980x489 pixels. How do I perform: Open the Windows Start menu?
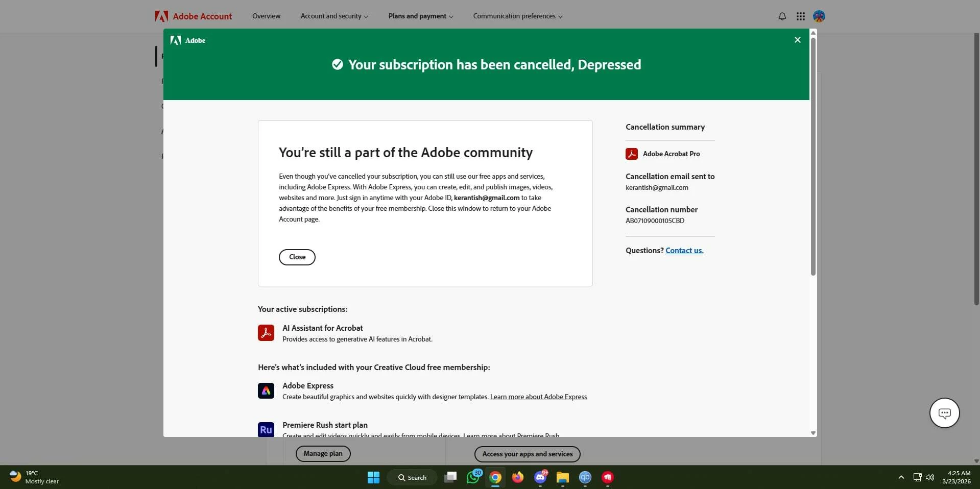(373, 477)
